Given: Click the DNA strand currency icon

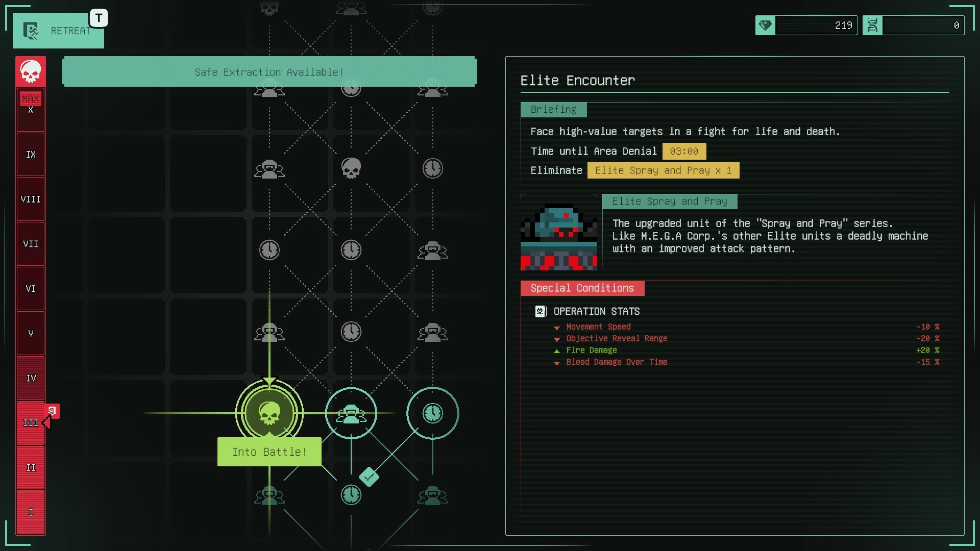Looking at the screenshot, I should click(x=872, y=25).
